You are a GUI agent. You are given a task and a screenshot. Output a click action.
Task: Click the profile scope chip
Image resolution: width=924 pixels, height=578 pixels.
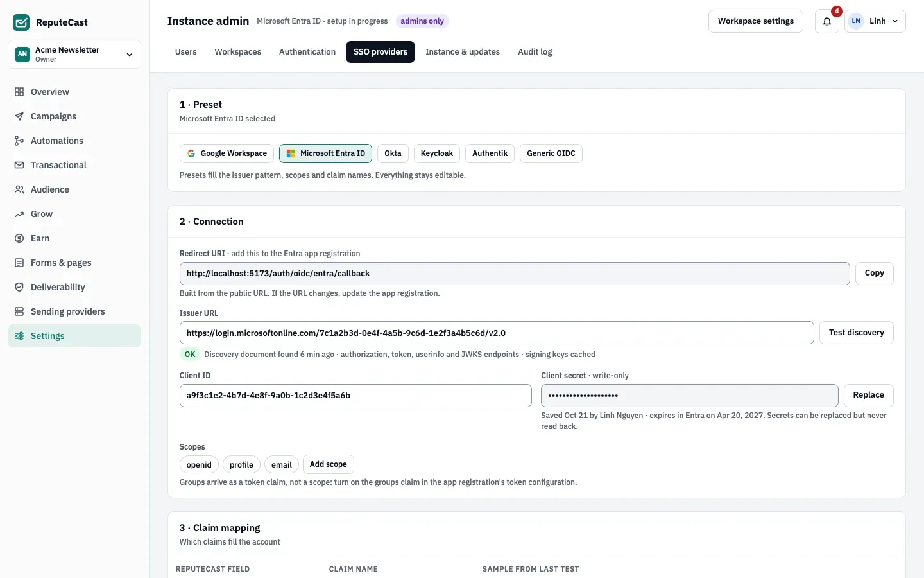241,465
